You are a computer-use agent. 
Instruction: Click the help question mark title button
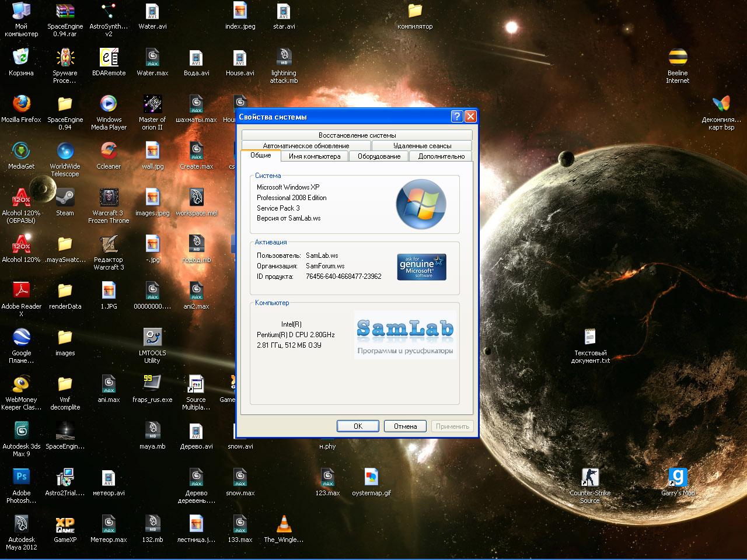click(x=457, y=116)
